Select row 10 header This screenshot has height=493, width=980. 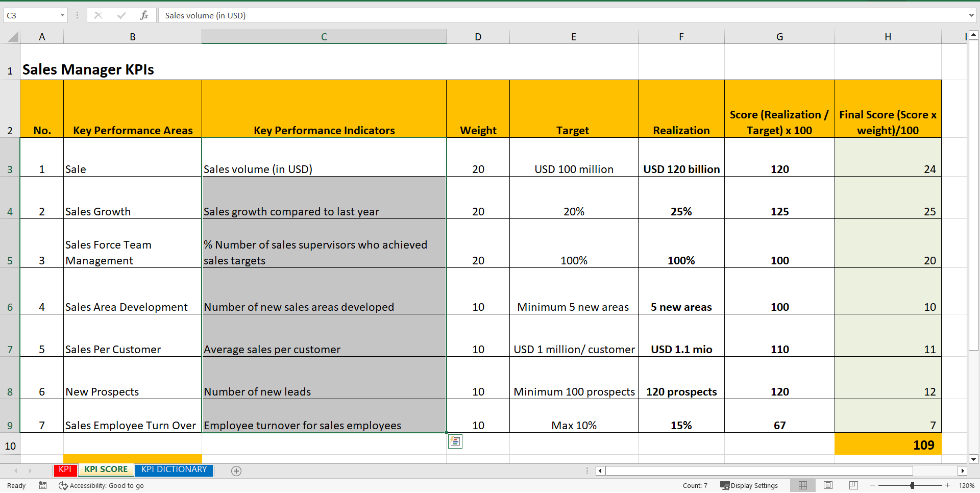(x=10, y=443)
